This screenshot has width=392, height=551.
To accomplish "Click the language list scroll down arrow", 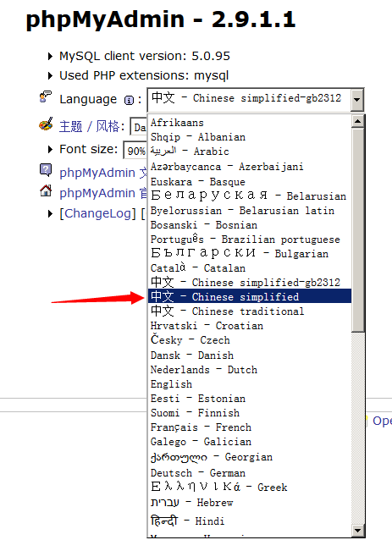I will click(358, 531).
